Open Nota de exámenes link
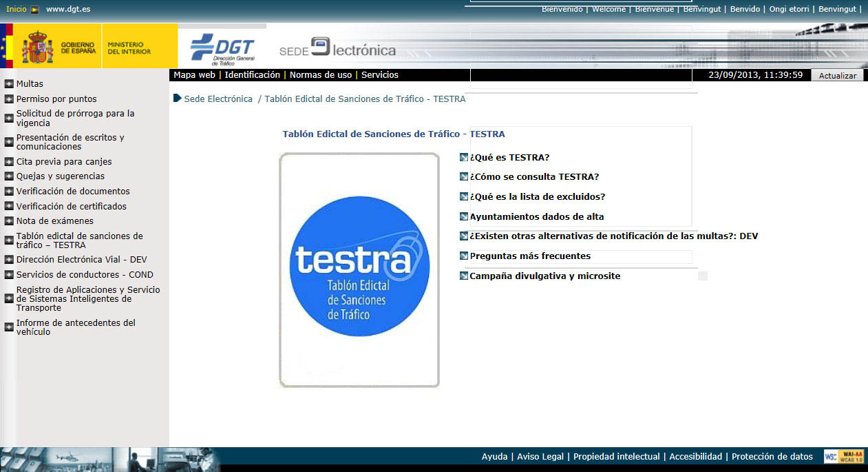 pyautogui.click(x=55, y=221)
